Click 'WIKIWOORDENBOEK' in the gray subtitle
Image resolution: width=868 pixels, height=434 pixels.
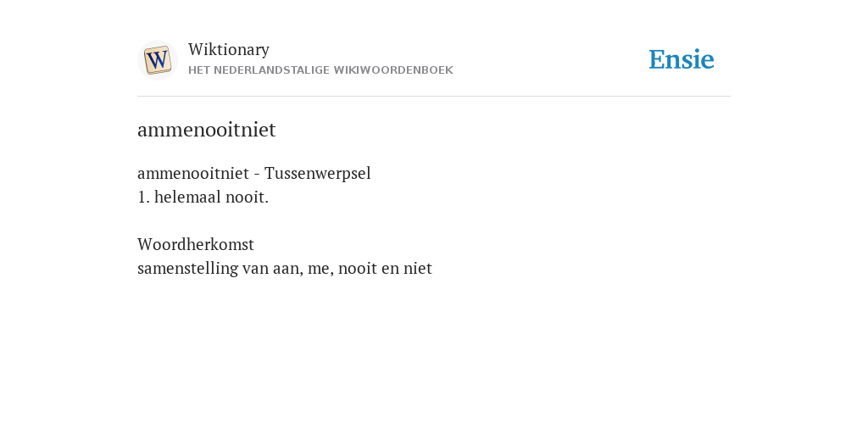(393, 70)
